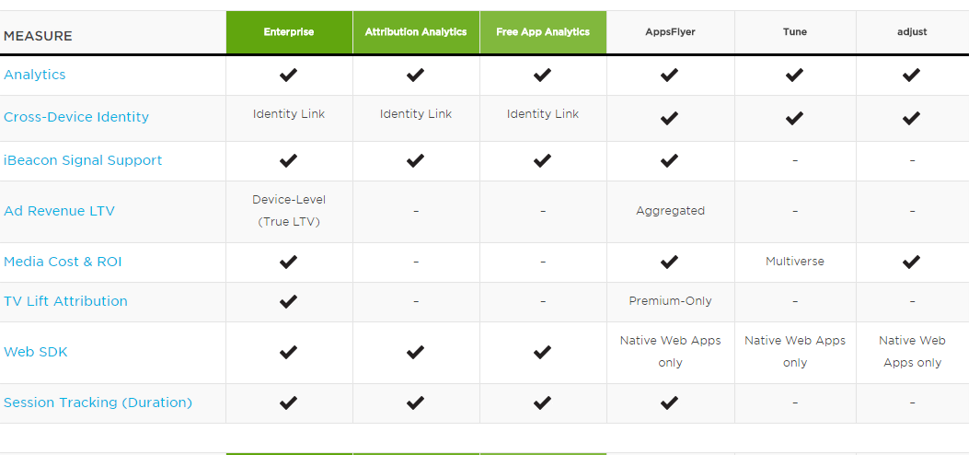Click the Tune checkmark for Cross-Device Identity

pos(795,118)
